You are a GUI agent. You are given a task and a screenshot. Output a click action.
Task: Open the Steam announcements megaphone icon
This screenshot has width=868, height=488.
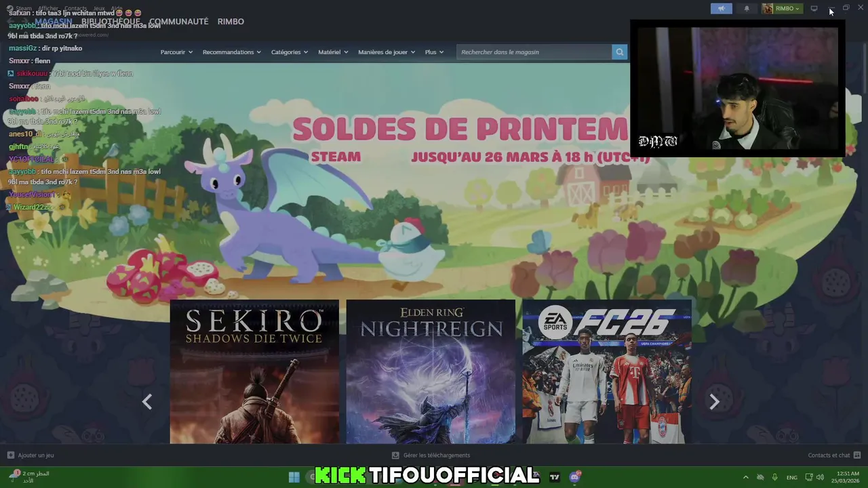click(x=721, y=9)
